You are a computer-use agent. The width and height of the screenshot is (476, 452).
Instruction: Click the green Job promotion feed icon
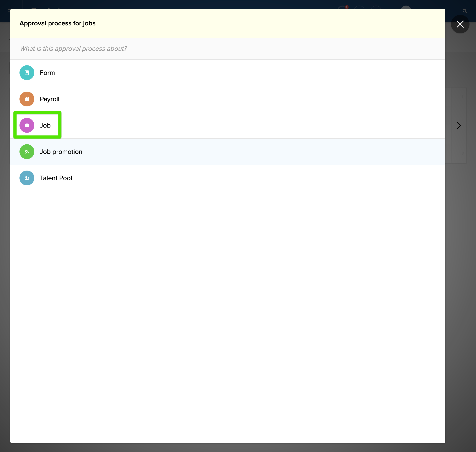click(x=27, y=152)
